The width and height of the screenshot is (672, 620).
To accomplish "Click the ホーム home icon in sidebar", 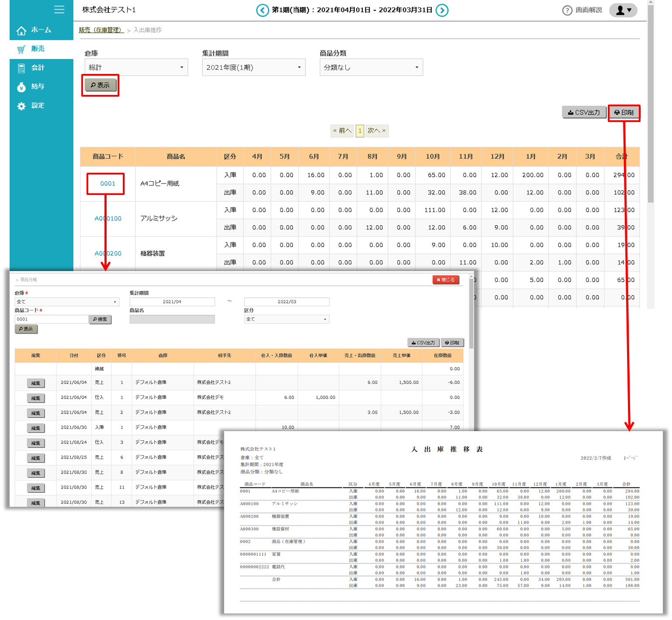I will point(21,30).
